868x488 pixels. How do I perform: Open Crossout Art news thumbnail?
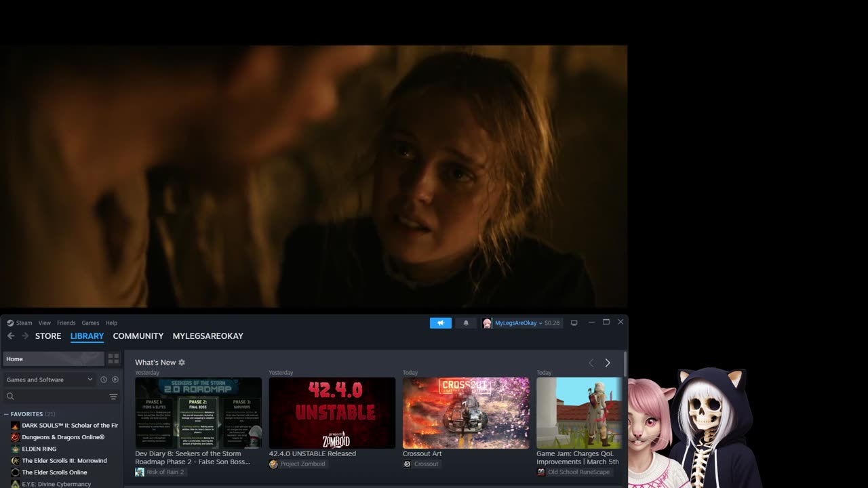click(466, 413)
